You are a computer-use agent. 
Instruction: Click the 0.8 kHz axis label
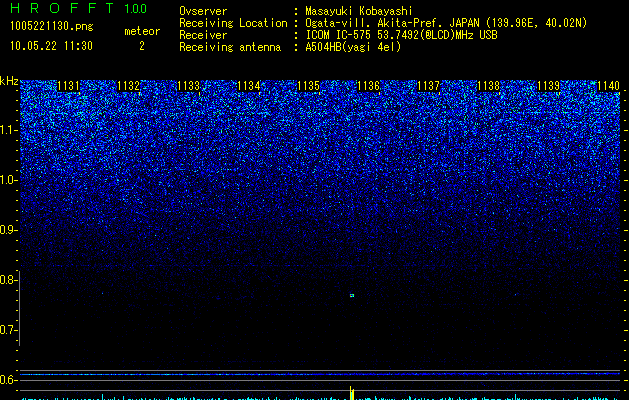8,280
